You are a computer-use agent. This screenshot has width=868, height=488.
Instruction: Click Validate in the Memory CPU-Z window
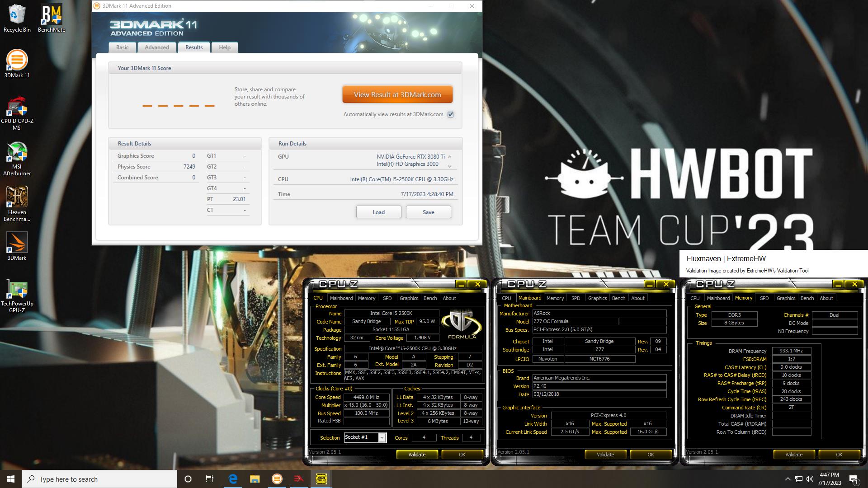click(794, 455)
